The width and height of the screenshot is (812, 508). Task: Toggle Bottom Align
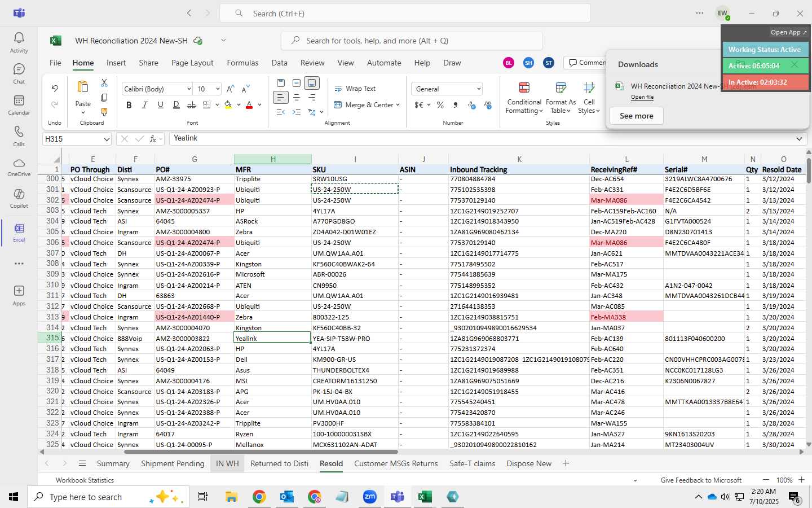312,83
